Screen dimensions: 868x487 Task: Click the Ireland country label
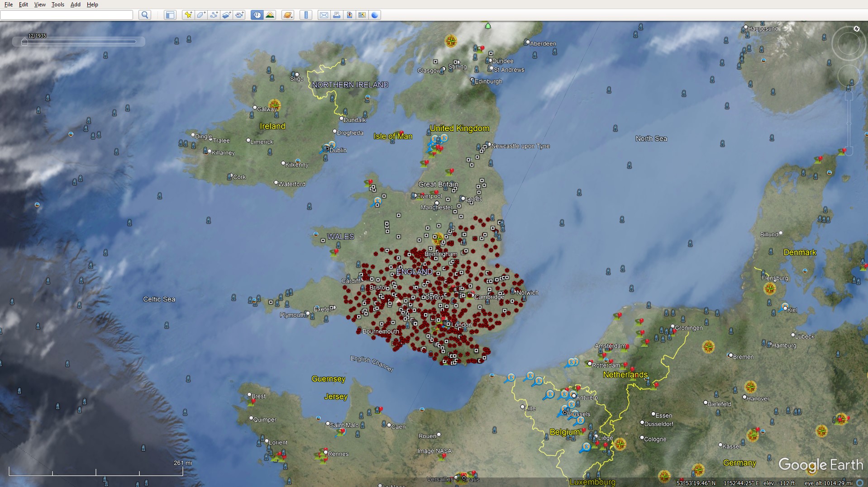click(272, 126)
